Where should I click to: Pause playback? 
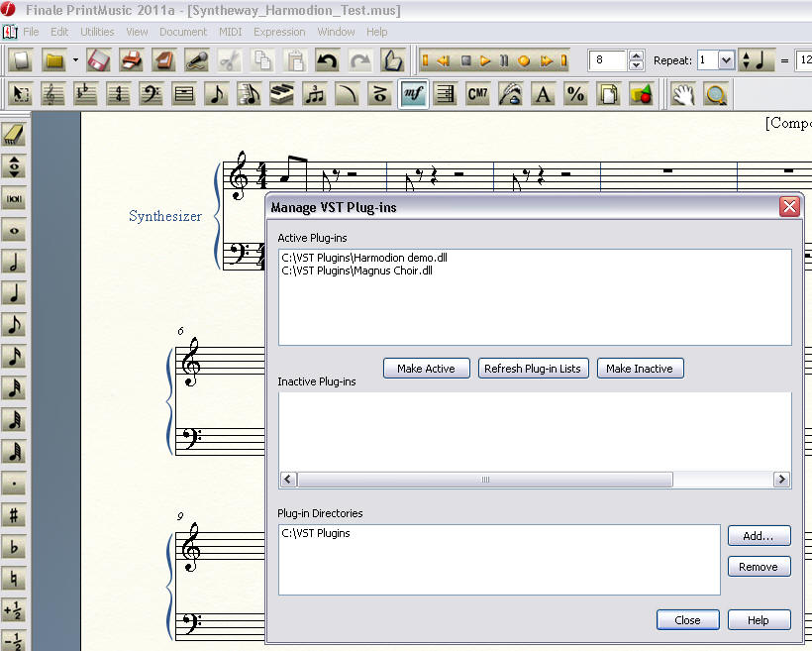click(x=504, y=60)
